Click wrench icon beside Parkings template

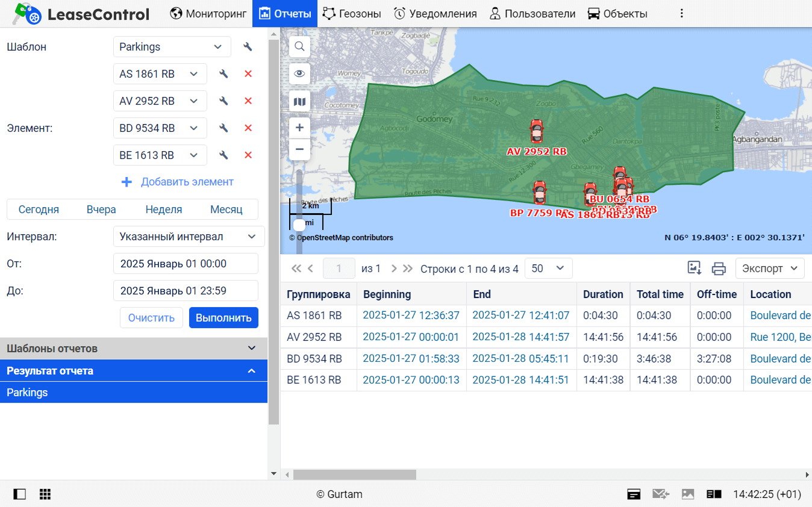point(248,47)
